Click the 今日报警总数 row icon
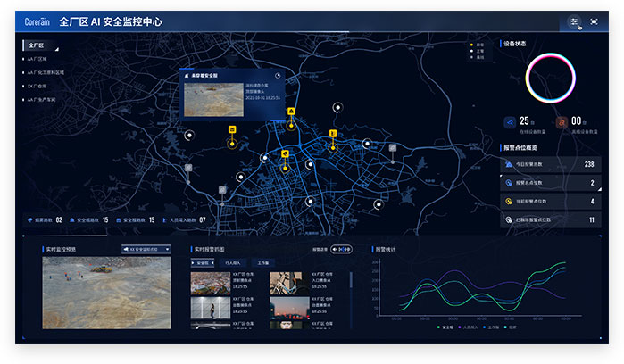This screenshot has height=364, width=624. click(508, 164)
